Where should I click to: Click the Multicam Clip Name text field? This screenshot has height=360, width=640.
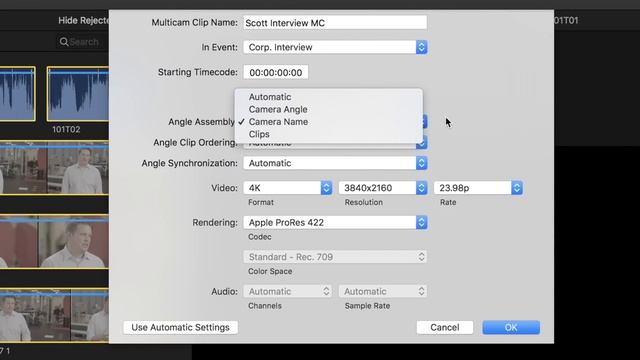click(x=335, y=23)
